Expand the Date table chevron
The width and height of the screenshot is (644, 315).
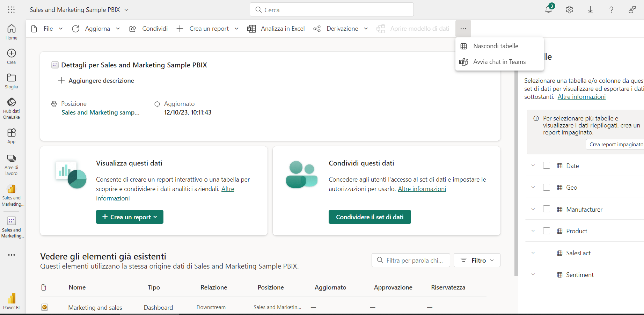[x=533, y=166]
